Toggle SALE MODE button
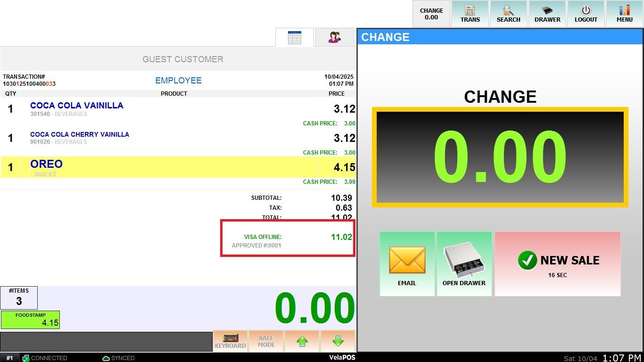 [x=266, y=341]
